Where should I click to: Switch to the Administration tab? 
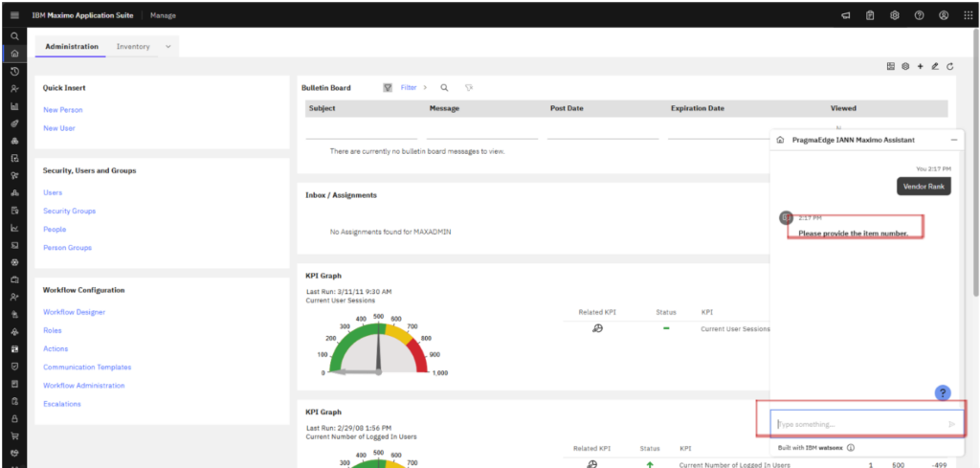pos(71,47)
